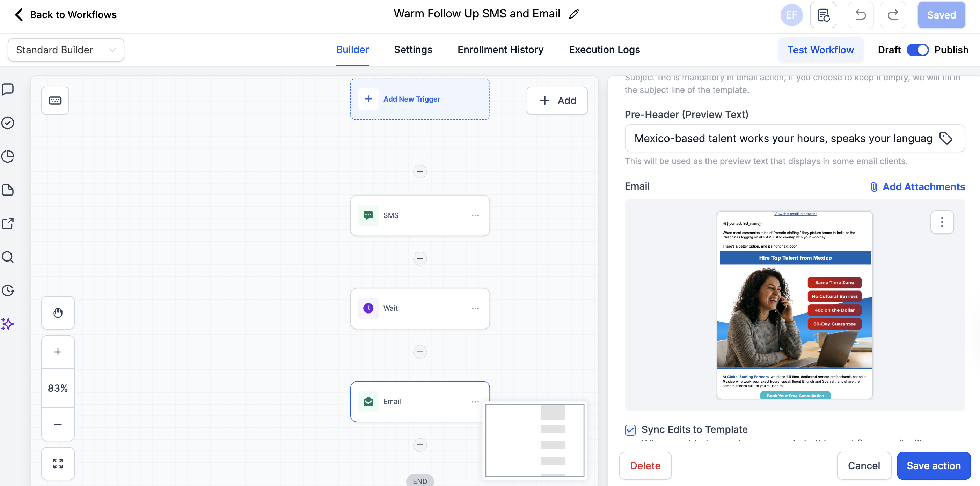Open the stats pie chart panel in sidebar

point(8,156)
